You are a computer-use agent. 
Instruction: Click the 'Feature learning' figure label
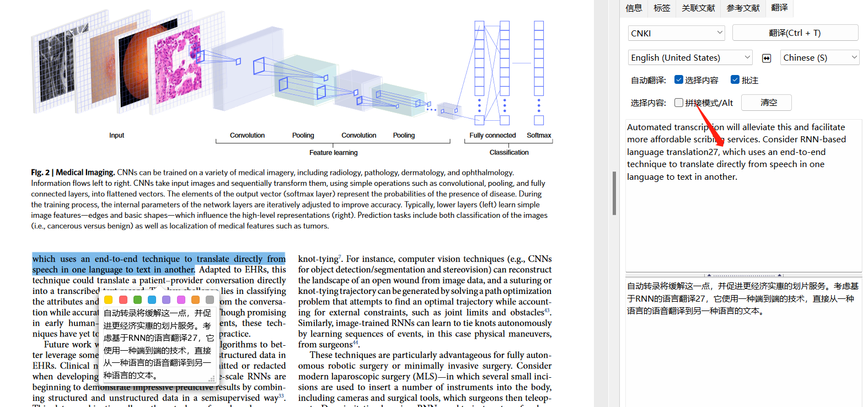click(x=333, y=153)
